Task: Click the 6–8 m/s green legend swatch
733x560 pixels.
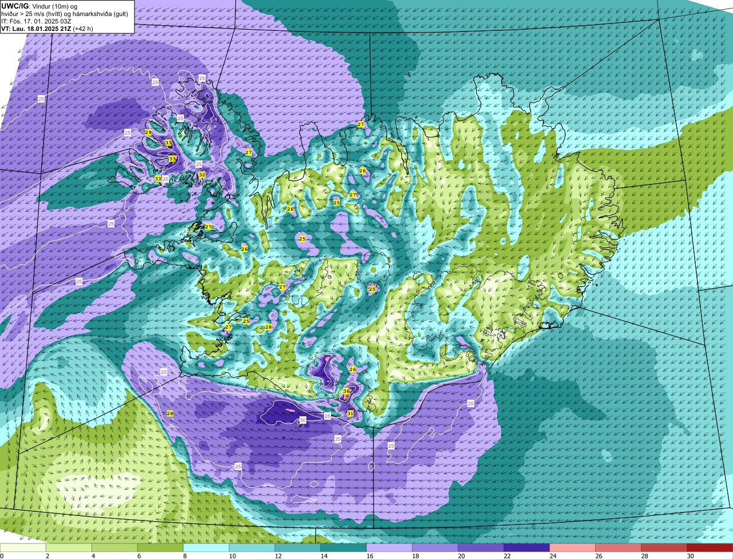Action: pos(160,547)
